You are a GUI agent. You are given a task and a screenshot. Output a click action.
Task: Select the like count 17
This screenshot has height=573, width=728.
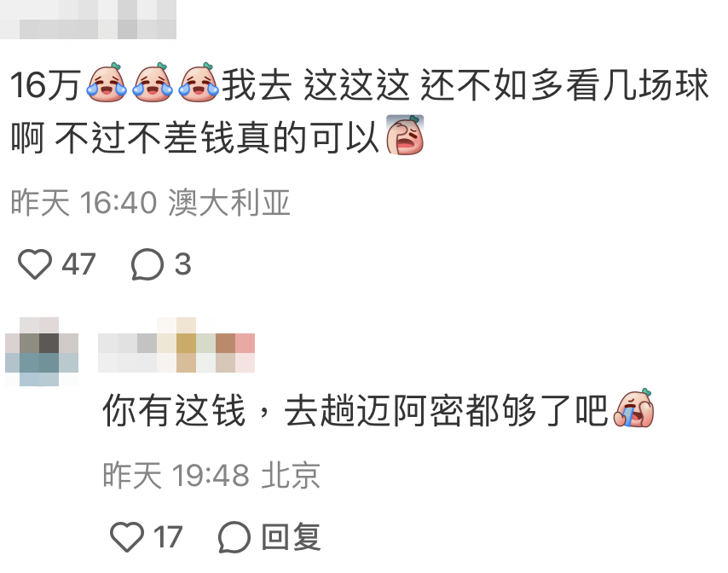click(x=168, y=537)
